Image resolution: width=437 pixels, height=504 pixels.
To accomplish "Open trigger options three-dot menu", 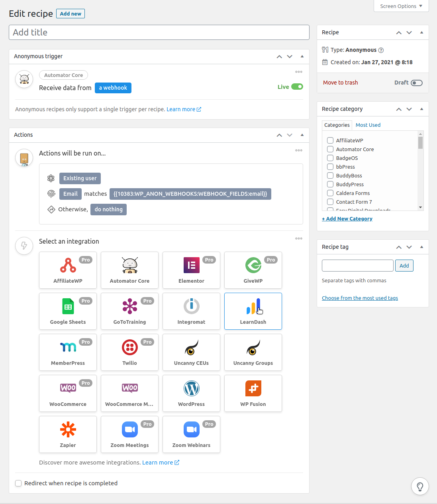I will click(x=299, y=72).
